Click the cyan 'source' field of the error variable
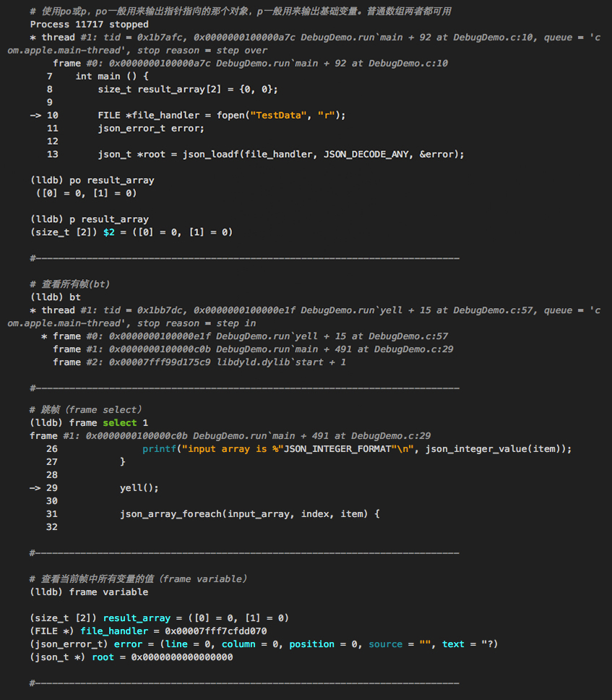This screenshot has width=612, height=700. (x=385, y=644)
